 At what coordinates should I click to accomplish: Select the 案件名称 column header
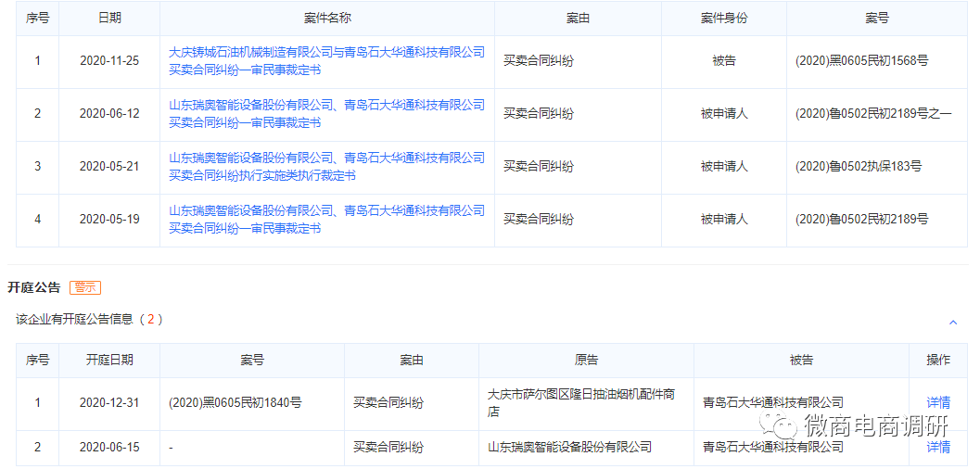pyautogui.click(x=327, y=19)
